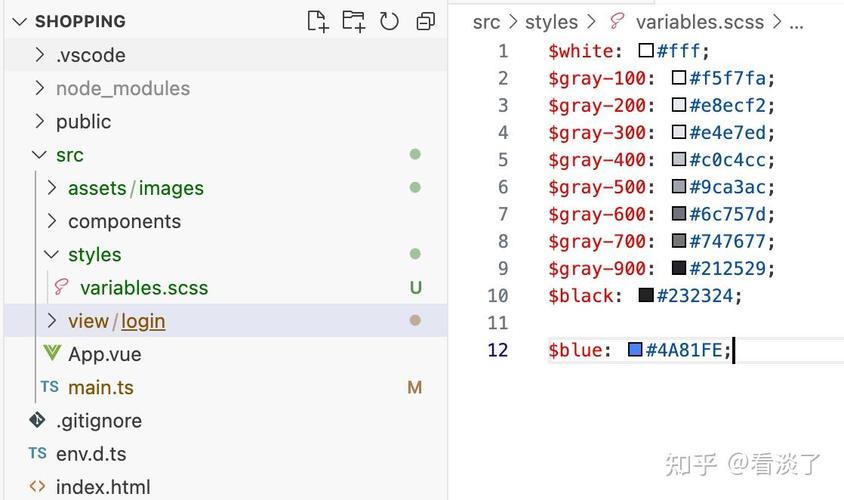Collapse all folders in Explorer
Image resolution: width=844 pixels, height=500 pixels.
coord(426,21)
